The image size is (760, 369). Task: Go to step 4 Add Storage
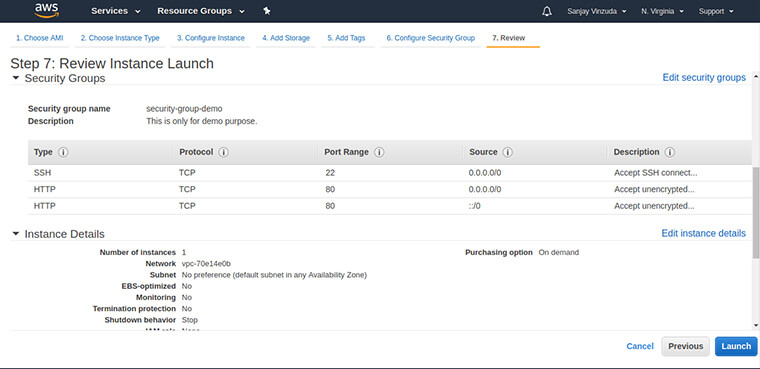coord(286,38)
